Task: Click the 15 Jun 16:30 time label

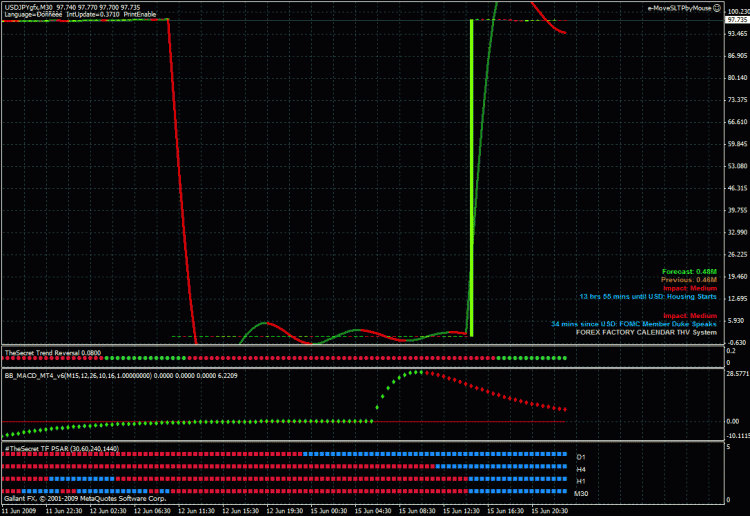Action: (x=506, y=511)
